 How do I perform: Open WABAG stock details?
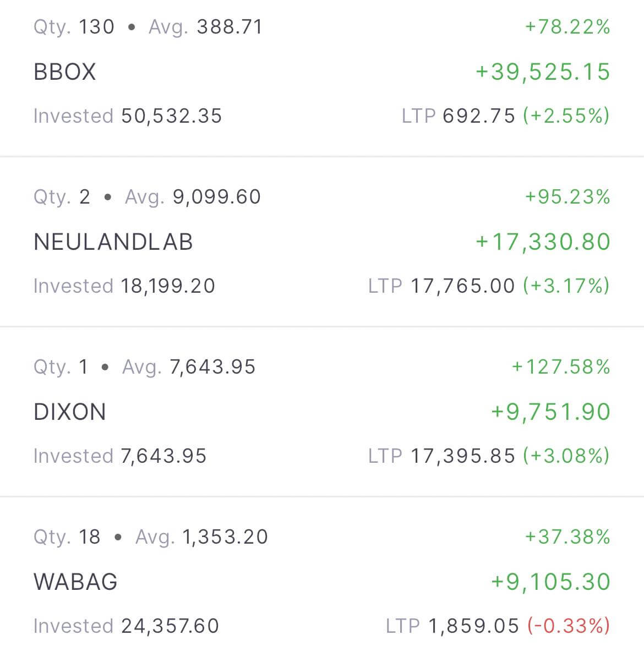click(x=76, y=582)
